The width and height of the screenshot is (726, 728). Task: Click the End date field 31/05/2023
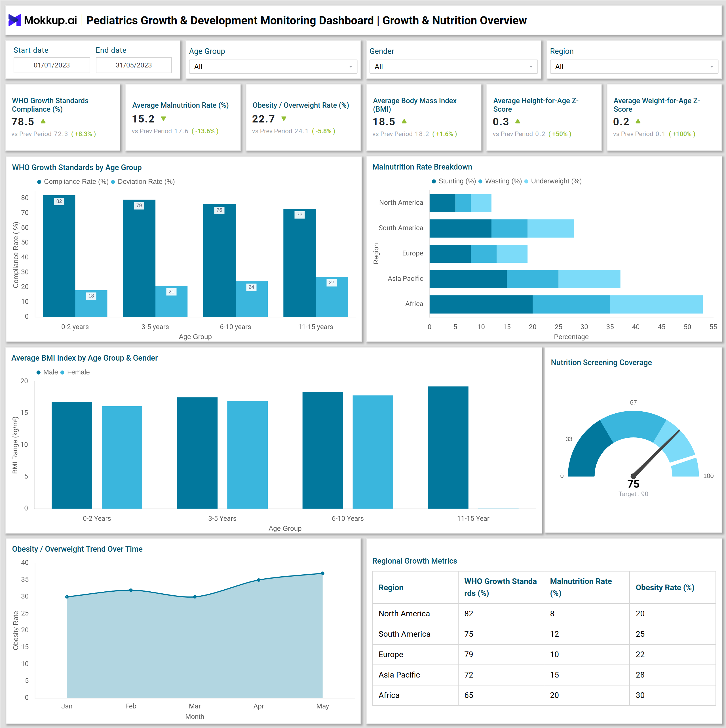tap(134, 65)
